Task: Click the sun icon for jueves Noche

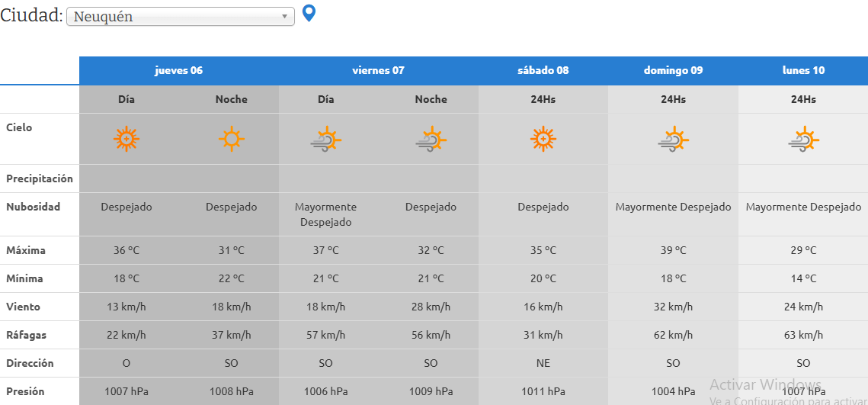Action: [x=232, y=139]
